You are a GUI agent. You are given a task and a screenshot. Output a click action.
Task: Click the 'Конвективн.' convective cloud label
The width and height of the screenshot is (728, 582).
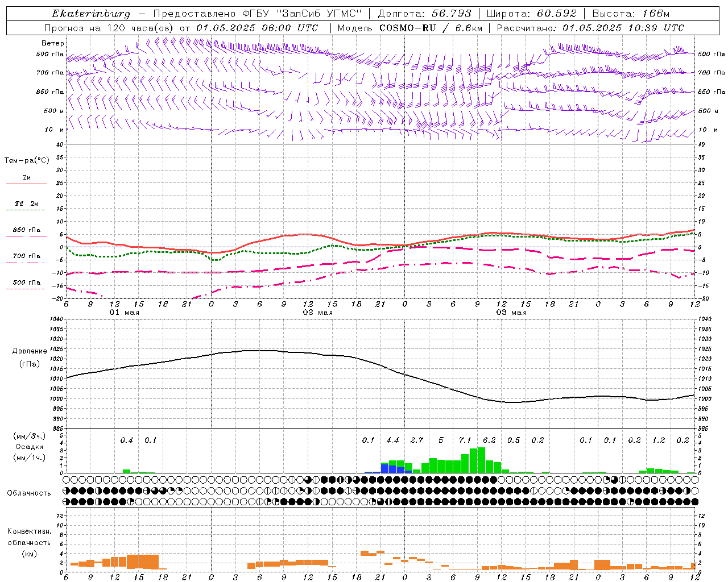click(x=29, y=531)
